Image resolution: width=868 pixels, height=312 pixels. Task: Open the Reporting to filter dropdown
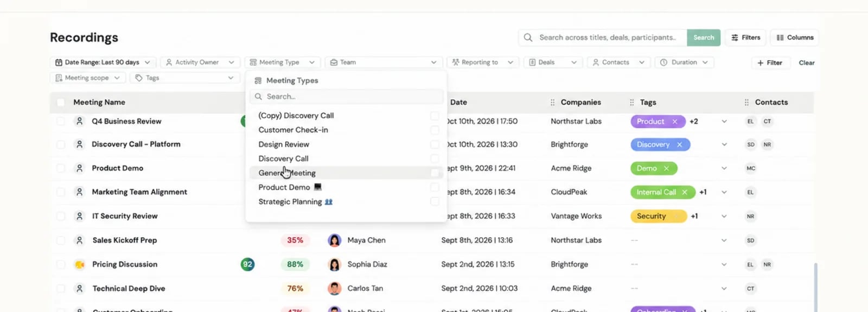(x=483, y=62)
